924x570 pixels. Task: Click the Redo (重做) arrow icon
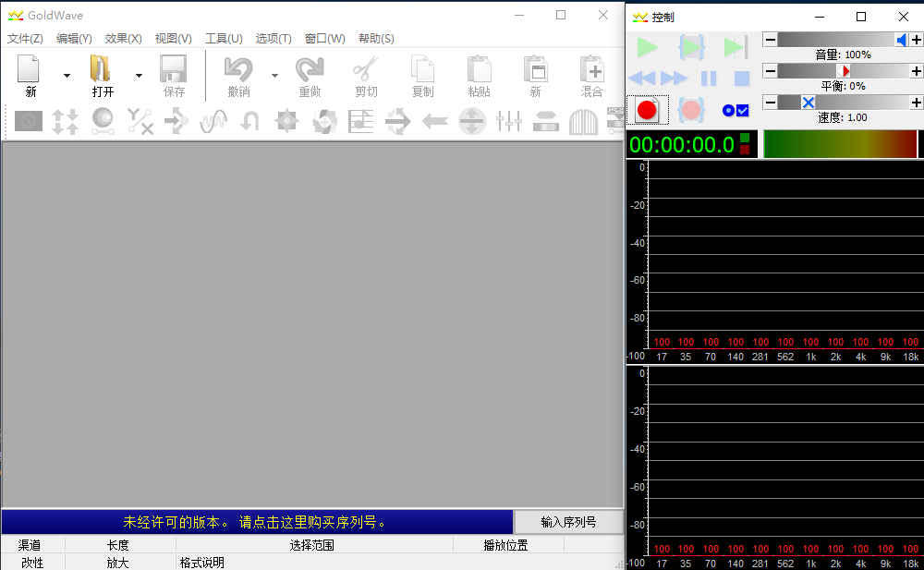coord(310,69)
